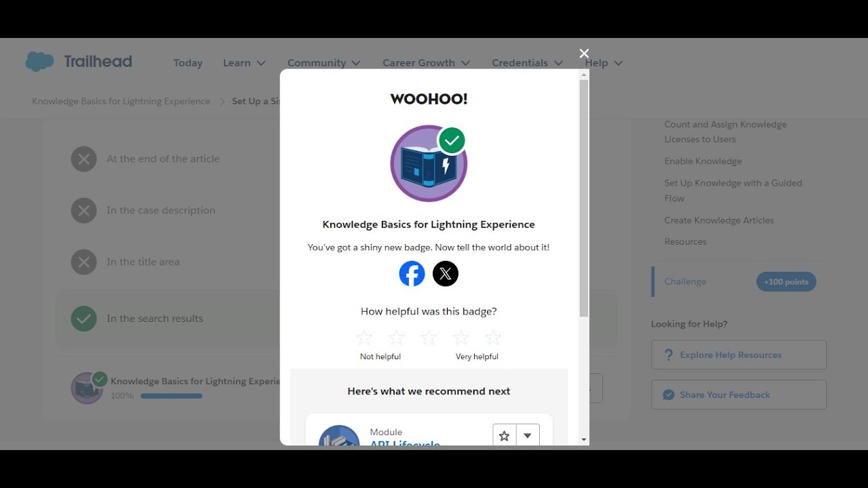Open dropdown arrow beside the favorite star
The image size is (868, 488).
(x=528, y=436)
